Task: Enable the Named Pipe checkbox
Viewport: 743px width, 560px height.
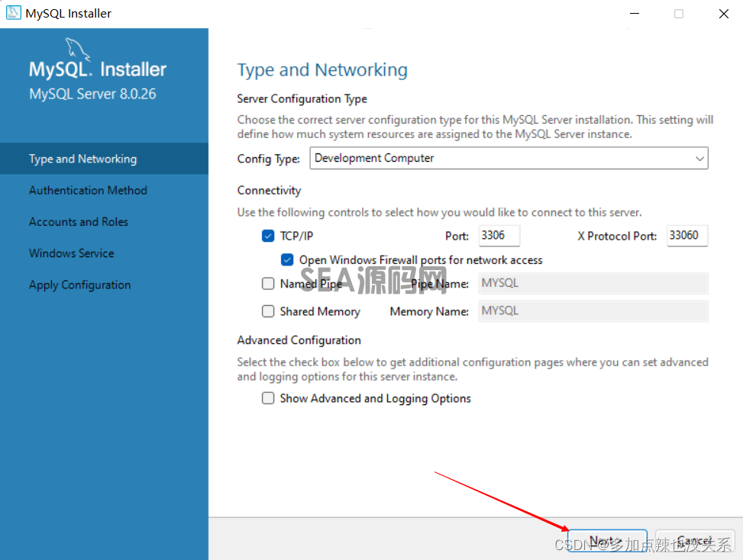Action: coord(268,283)
